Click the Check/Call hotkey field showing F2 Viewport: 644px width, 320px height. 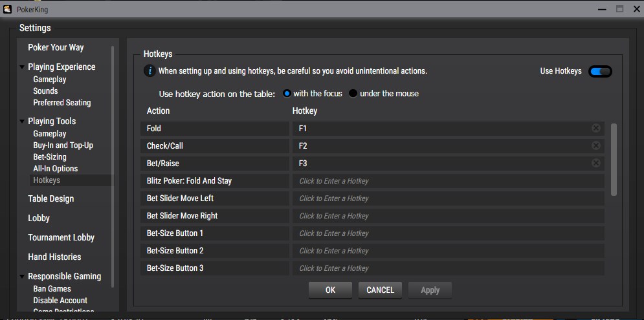pos(448,145)
